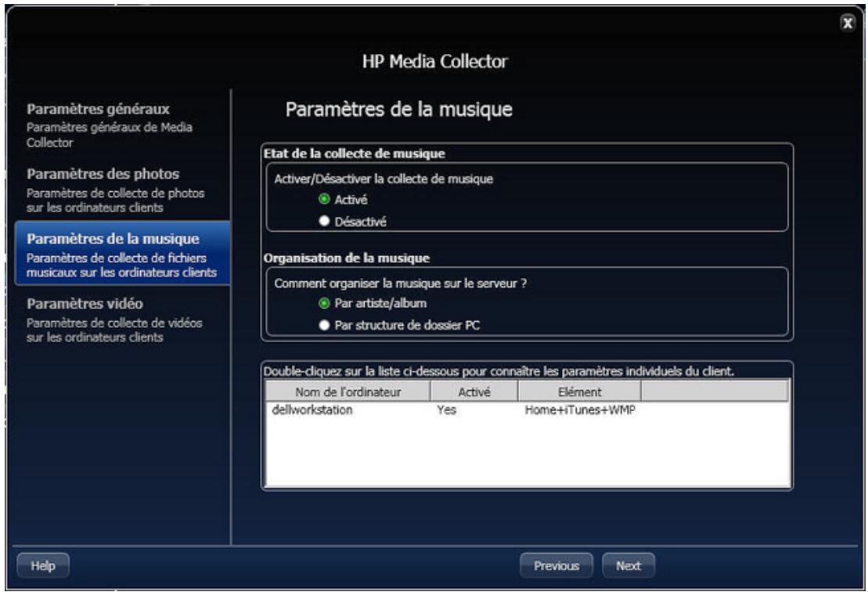Sort by Activé column header
This screenshot has height=592, width=868.
pyautogui.click(x=474, y=392)
